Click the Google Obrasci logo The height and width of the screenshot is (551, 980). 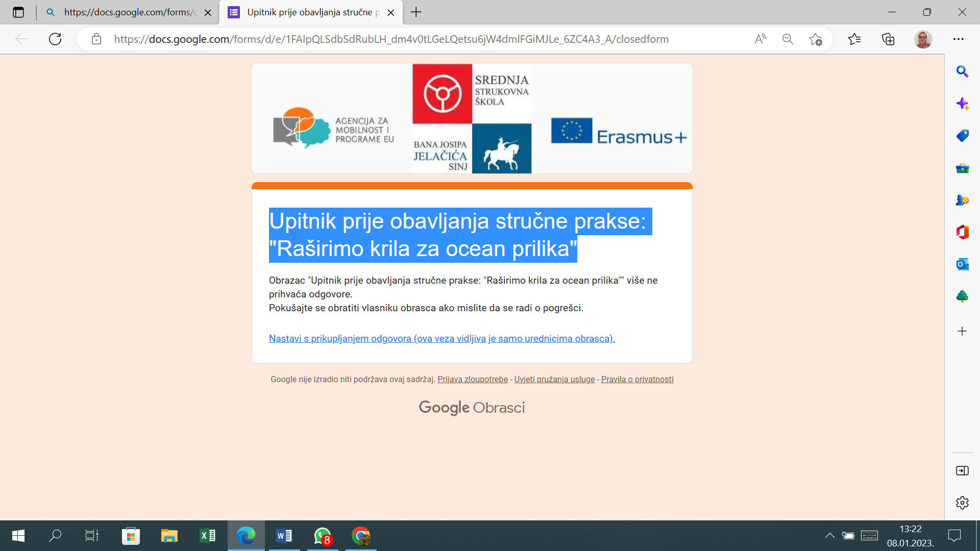[472, 408]
